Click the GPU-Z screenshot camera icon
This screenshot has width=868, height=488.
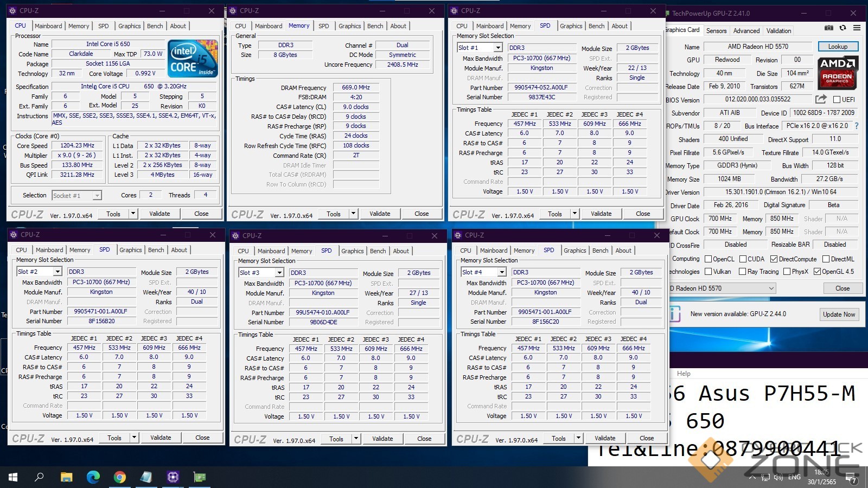pos(828,28)
